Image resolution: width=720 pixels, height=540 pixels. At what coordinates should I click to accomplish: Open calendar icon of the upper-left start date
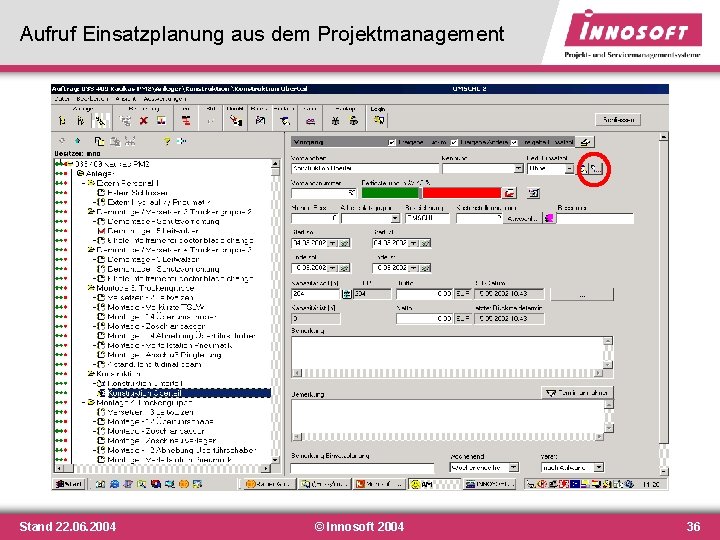click(x=345, y=243)
